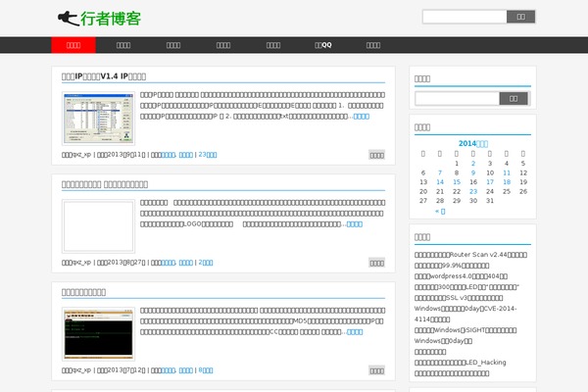This screenshot has width=588, height=392.
Task: Open the SSL v3 article link
Action: pyautogui.click(x=459, y=298)
